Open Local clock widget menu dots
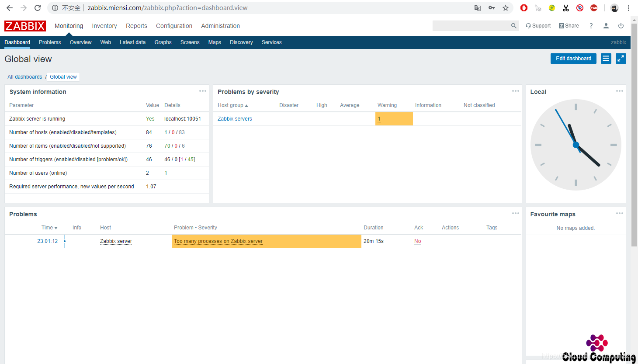Screen dimensions: 638x364 [x=620, y=91]
